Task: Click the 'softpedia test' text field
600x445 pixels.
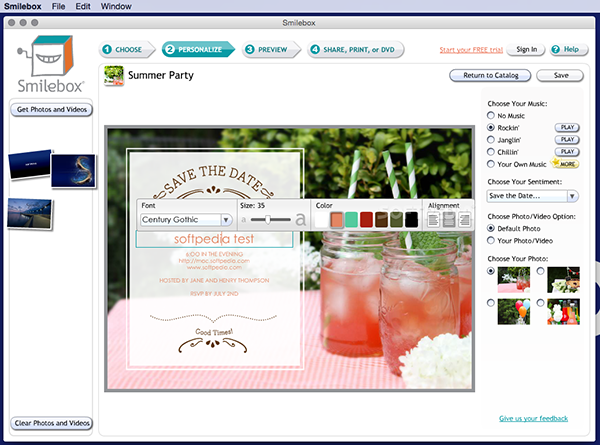Action: 214,239
